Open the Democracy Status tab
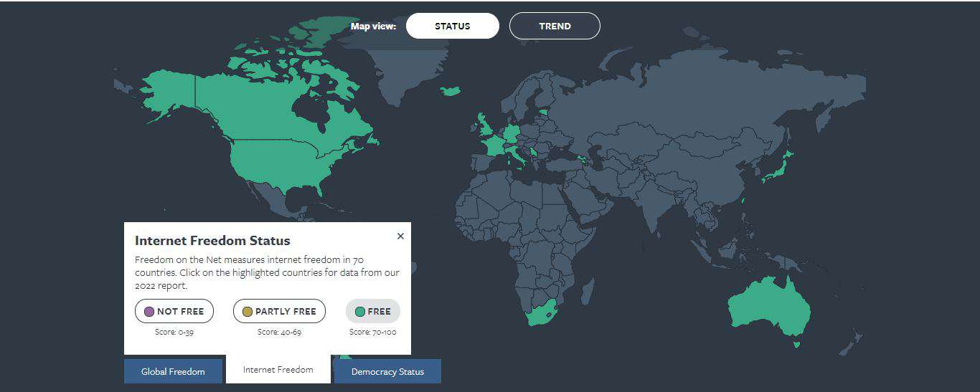Viewport: 980px width, 392px height. click(387, 371)
